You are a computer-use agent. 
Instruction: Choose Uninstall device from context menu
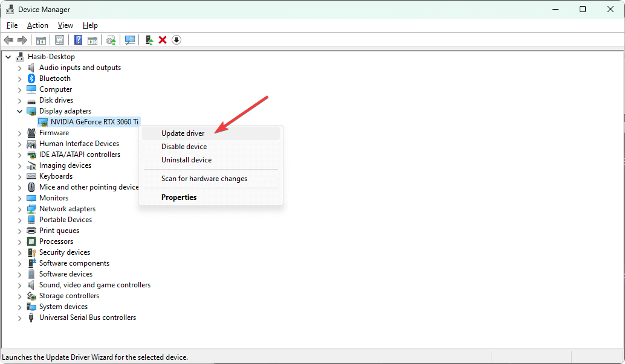click(x=211, y=160)
